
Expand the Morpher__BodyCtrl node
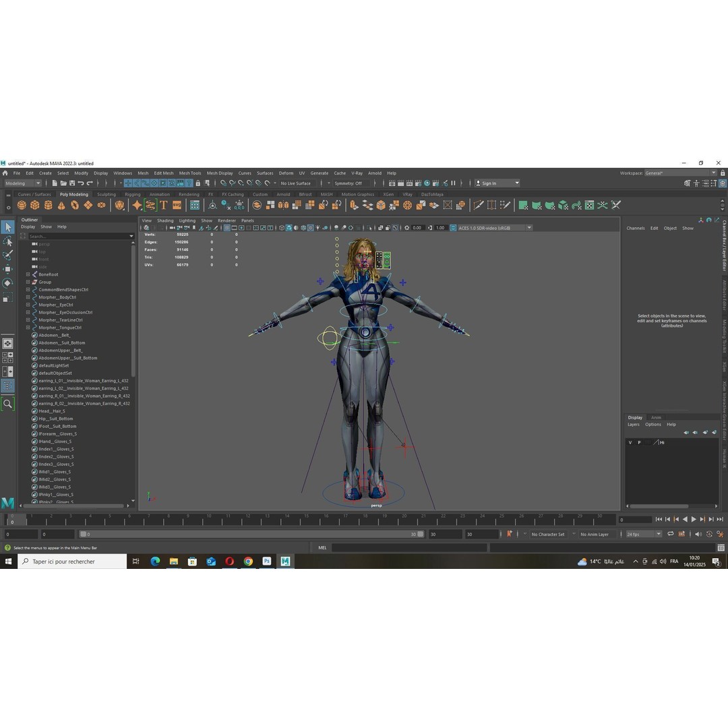coord(28,297)
